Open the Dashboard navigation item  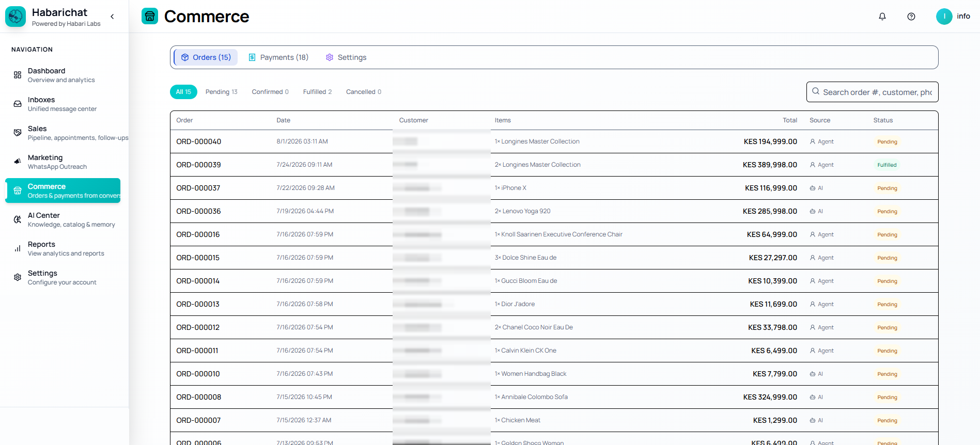click(63, 75)
